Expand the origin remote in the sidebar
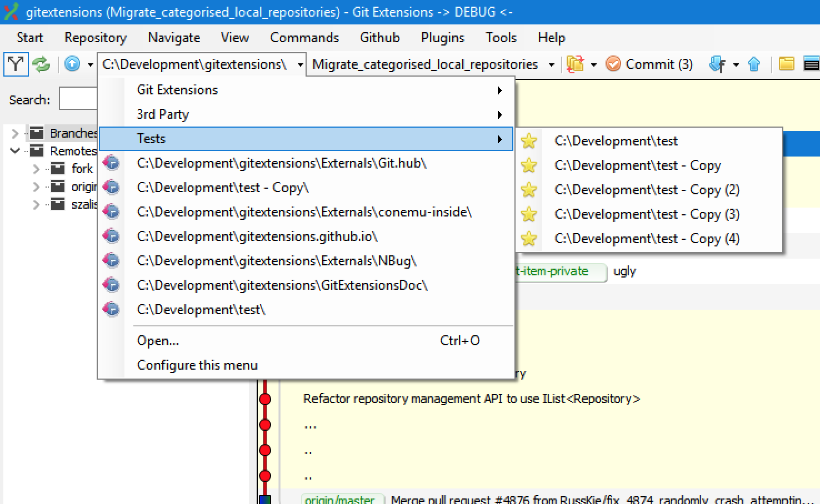 (x=35, y=187)
